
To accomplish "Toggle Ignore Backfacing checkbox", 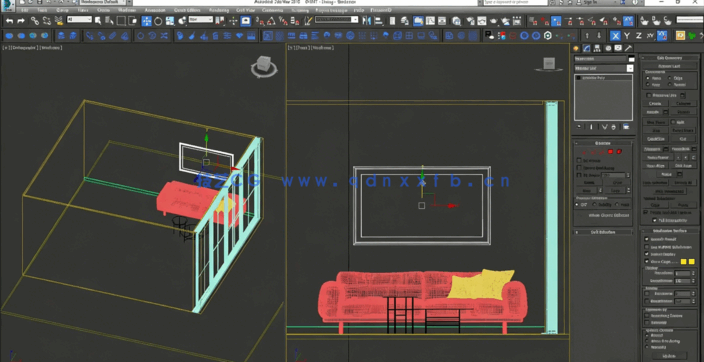I will 579,168.
